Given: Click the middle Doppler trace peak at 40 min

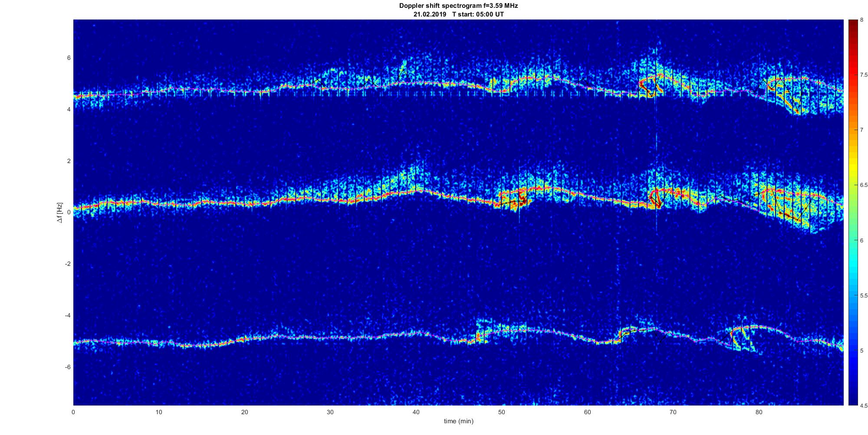Looking at the screenshot, I should tap(417, 190).
